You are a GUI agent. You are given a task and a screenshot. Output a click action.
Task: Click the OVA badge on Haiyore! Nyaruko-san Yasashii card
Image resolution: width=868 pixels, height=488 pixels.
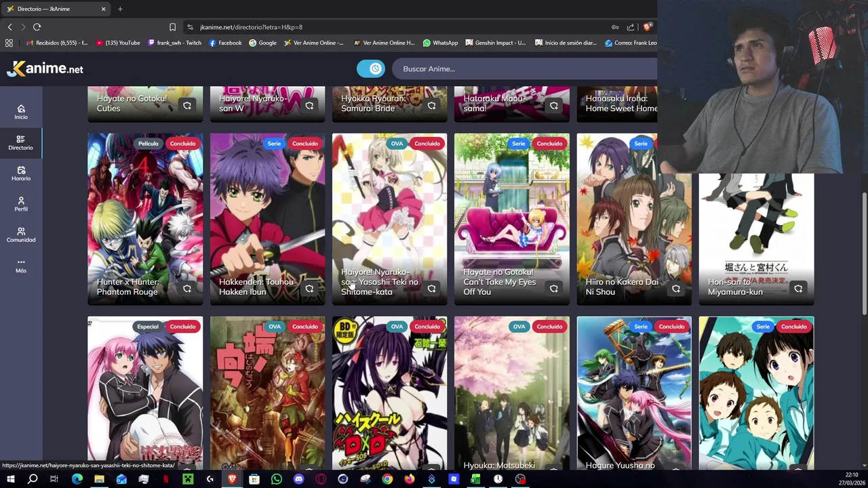click(397, 144)
